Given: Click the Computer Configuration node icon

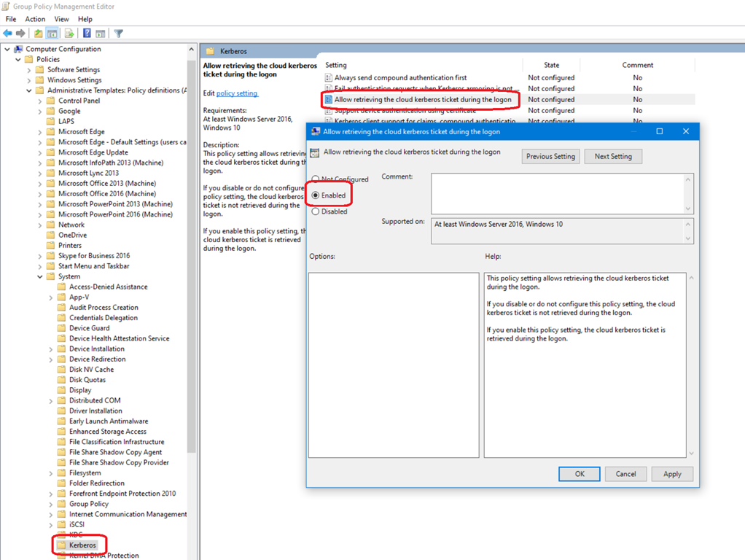Looking at the screenshot, I should (x=18, y=49).
